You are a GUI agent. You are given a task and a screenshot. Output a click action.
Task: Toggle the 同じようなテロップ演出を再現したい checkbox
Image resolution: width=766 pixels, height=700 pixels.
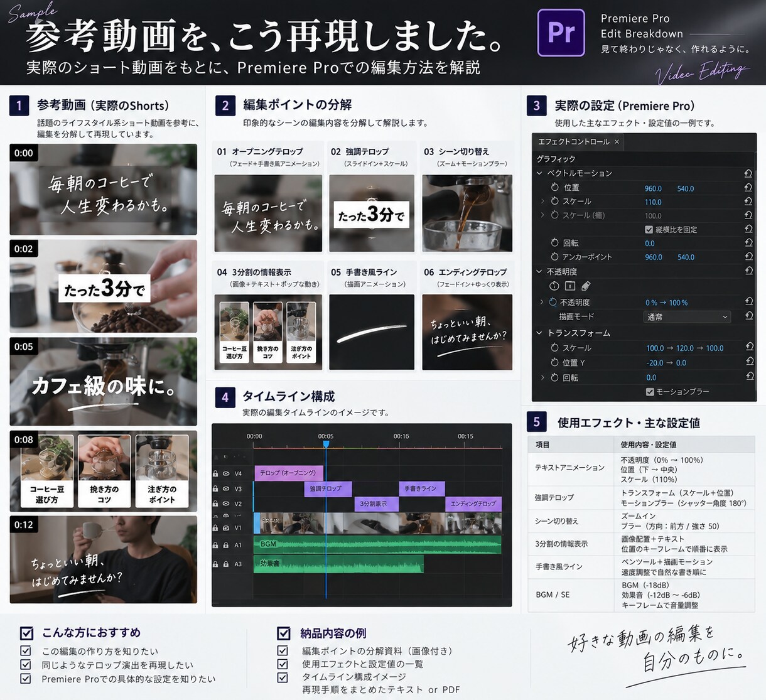click(26, 664)
